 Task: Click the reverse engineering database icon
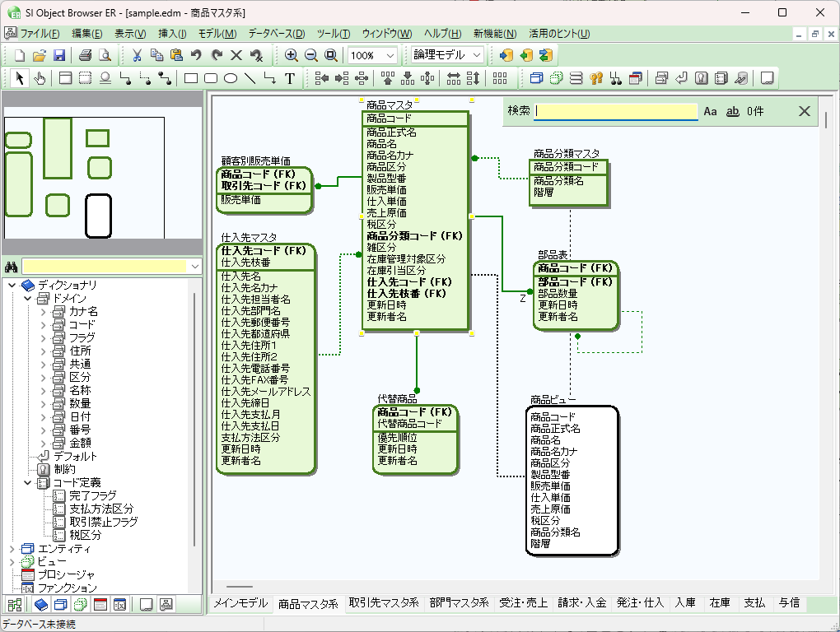coord(526,55)
